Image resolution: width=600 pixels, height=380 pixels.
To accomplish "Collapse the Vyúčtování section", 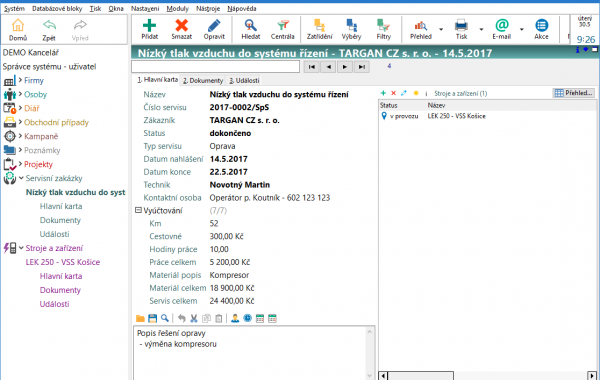I will [138, 210].
